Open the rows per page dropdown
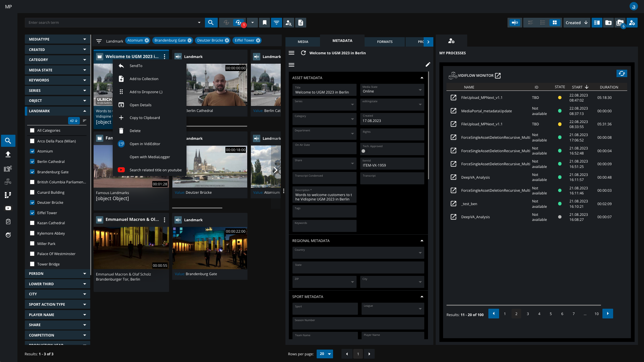The image size is (644, 362). point(325,354)
